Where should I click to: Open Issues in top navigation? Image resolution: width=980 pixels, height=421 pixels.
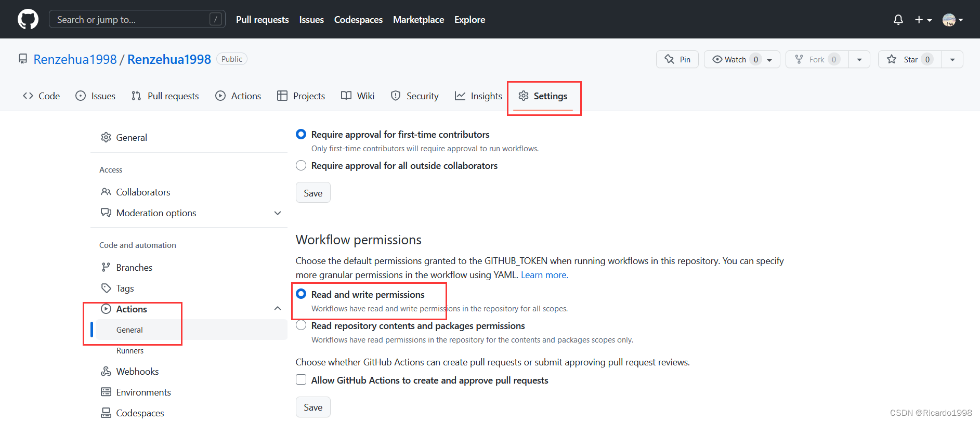(x=311, y=19)
